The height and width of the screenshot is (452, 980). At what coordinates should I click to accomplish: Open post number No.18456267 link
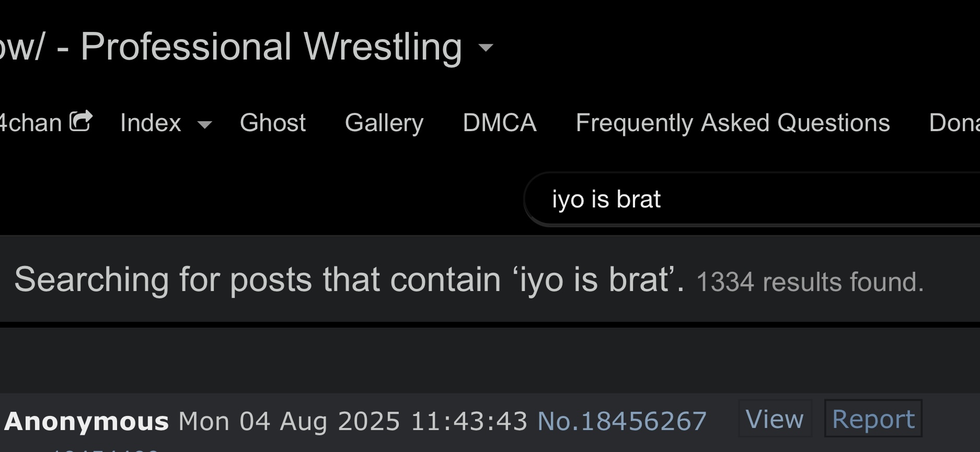(x=622, y=421)
